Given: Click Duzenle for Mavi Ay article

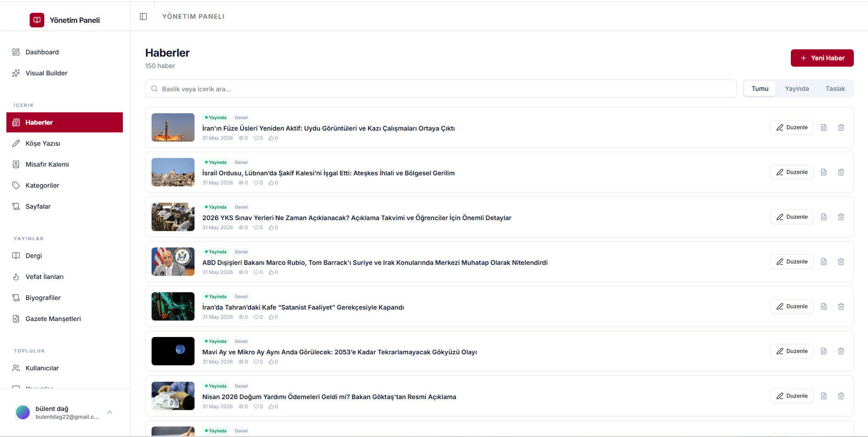Looking at the screenshot, I should (792, 351).
